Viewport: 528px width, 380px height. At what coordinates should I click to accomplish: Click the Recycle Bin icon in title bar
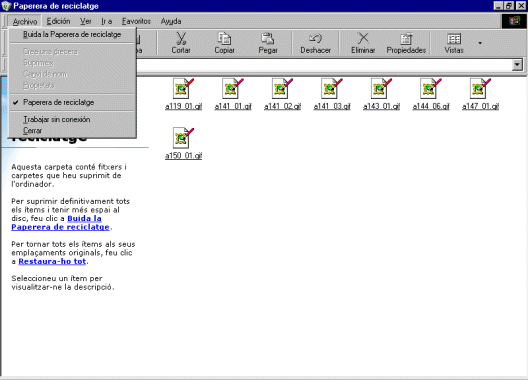6,6
